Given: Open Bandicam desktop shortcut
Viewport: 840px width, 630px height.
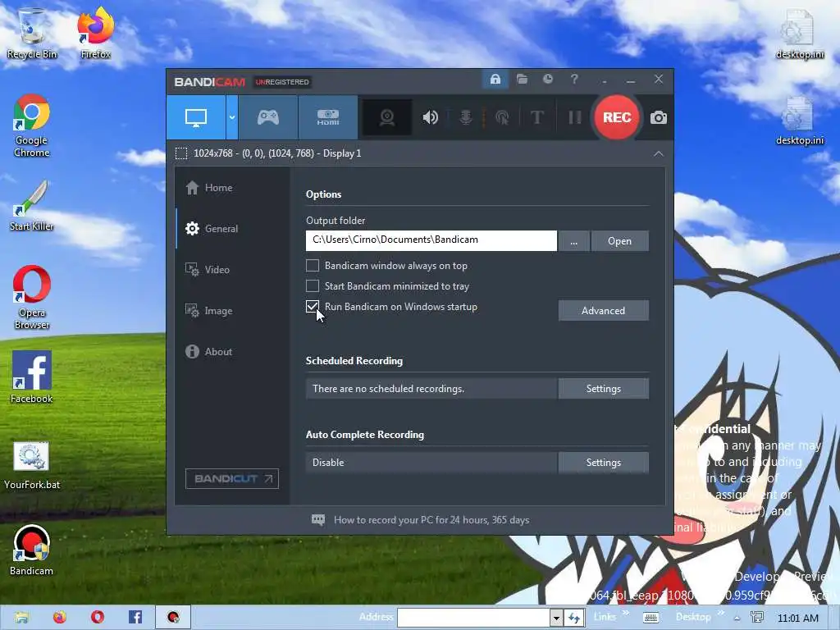Looking at the screenshot, I should (x=32, y=550).
